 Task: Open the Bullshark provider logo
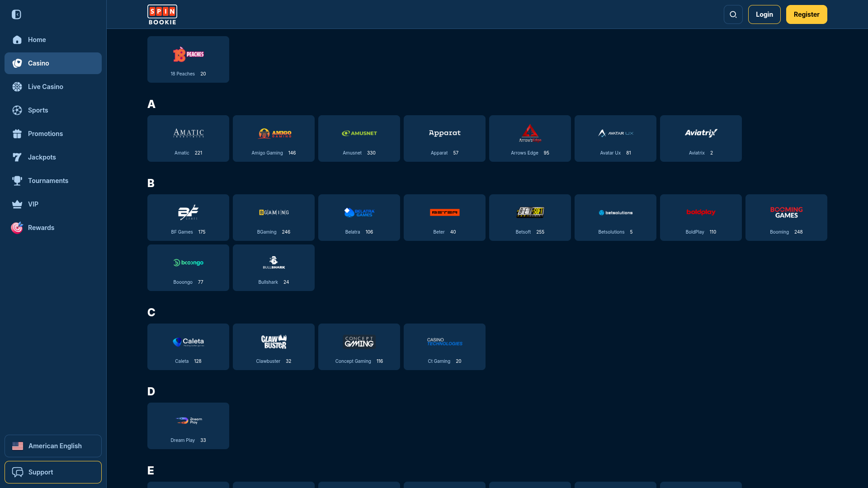[x=274, y=263]
